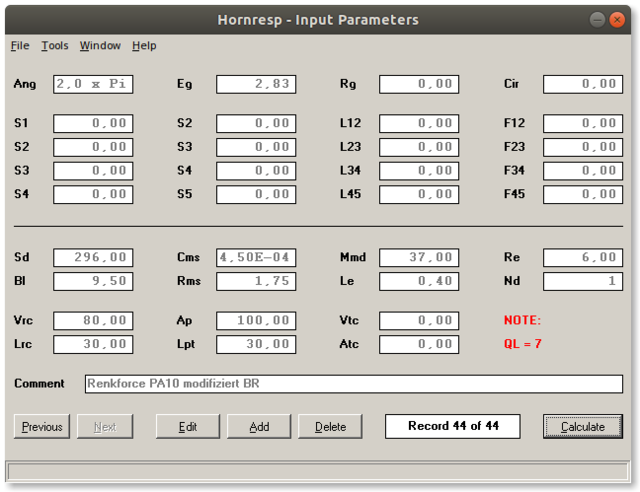The image size is (640, 492).
Task: Select the Le field with 0,40
Action: (x=419, y=281)
